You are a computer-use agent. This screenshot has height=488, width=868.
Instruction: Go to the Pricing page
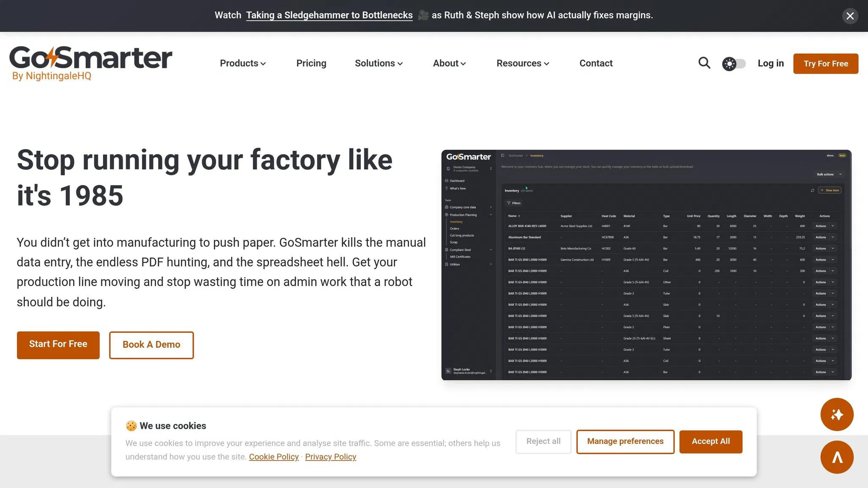click(311, 63)
